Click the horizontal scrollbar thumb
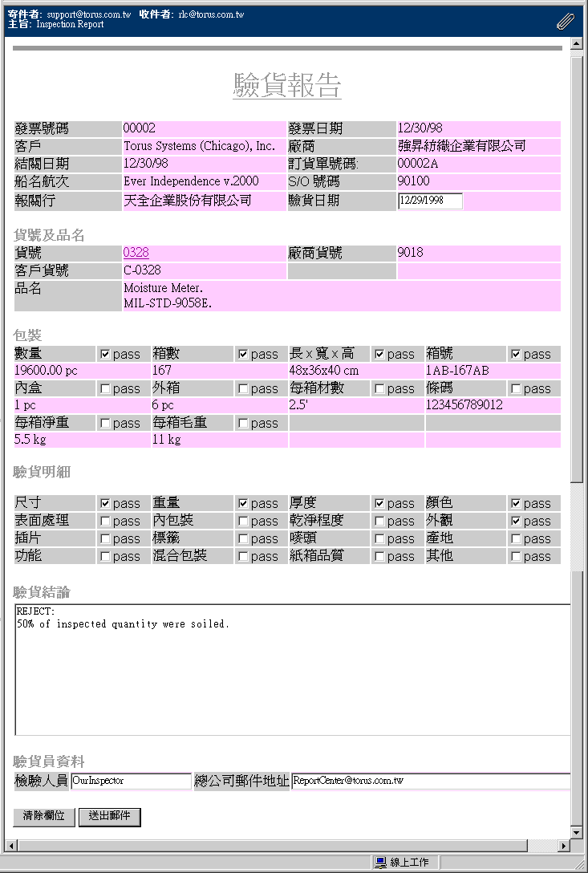The width and height of the screenshot is (588, 873). click(271, 846)
